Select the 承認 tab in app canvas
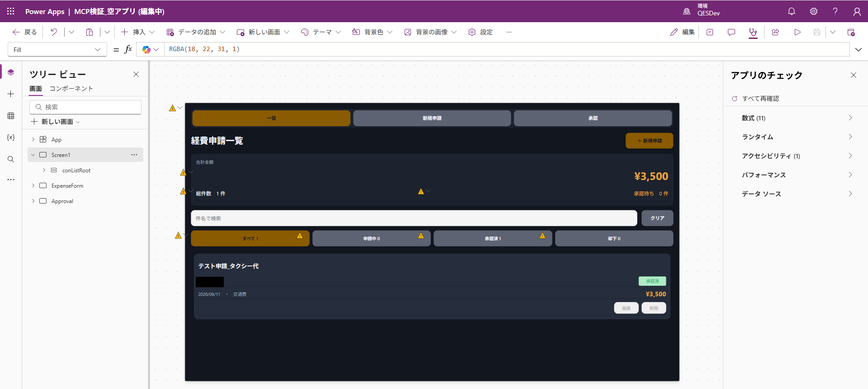The image size is (868, 389). pyautogui.click(x=593, y=118)
